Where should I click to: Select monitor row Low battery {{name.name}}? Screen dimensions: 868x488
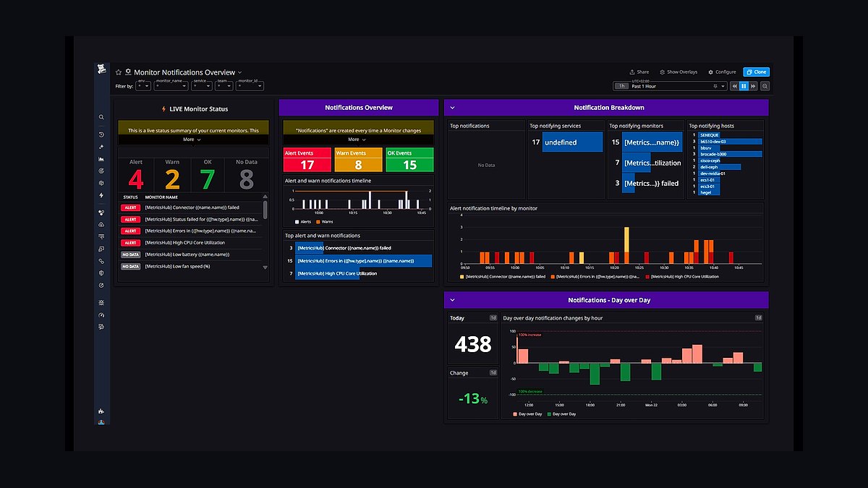click(191, 254)
